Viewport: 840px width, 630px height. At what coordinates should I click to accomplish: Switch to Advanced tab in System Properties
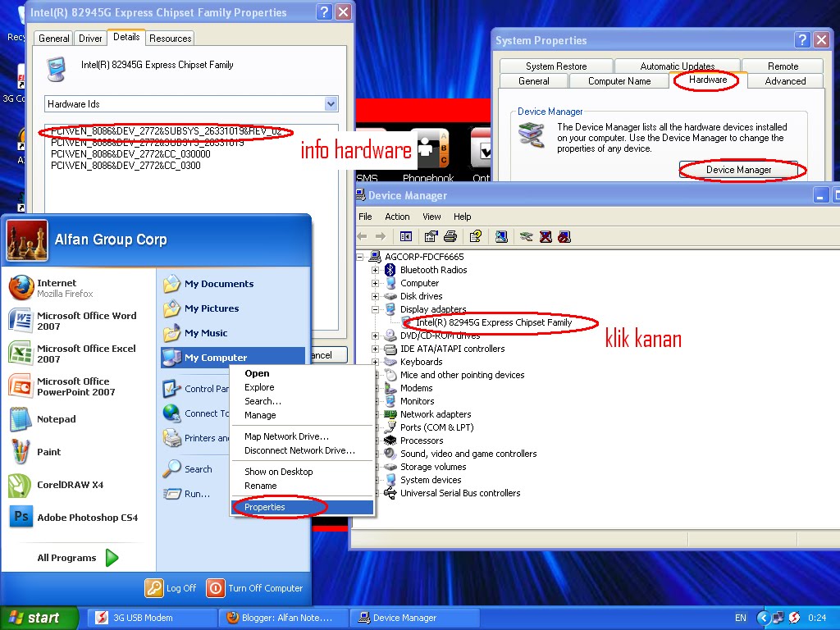coord(785,81)
